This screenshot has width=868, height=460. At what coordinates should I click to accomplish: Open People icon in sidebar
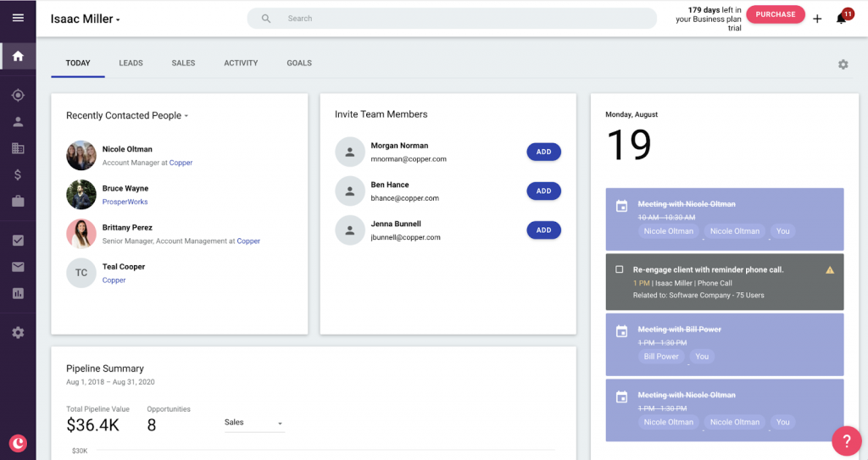click(x=18, y=122)
